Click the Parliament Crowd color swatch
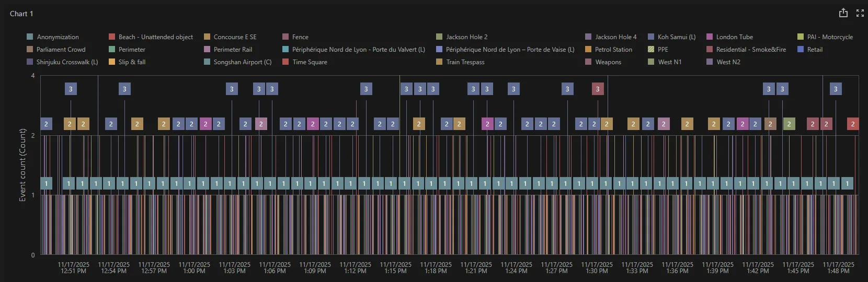Image resolution: width=868 pixels, height=282 pixels. [x=30, y=50]
